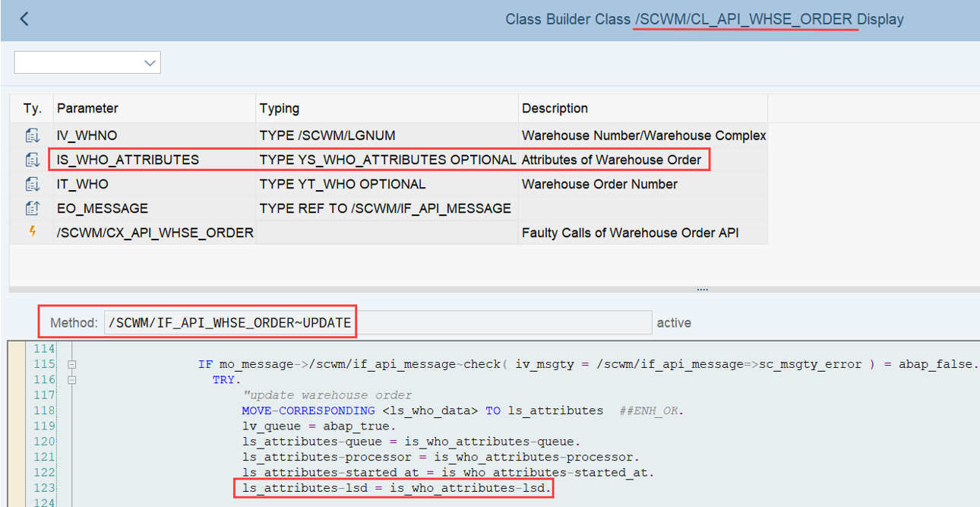
Task: Place cursor on ls_attributes-queue assignment line
Action: pyautogui.click(x=412, y=441)
